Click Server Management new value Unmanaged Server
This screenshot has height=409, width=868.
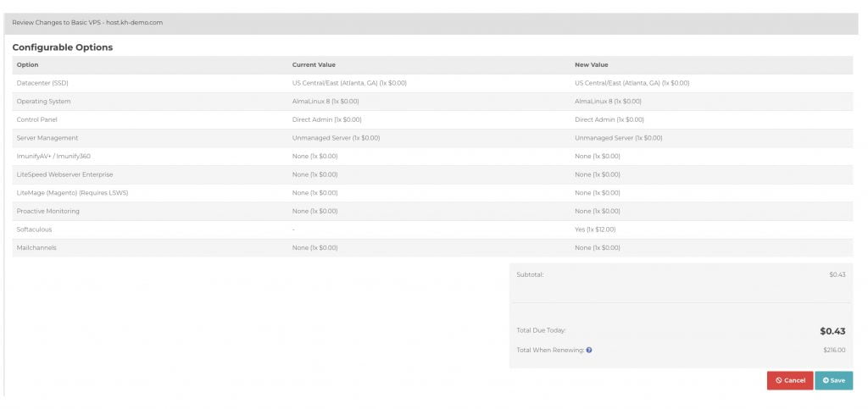pyautogui.click(x=619, y=138)
